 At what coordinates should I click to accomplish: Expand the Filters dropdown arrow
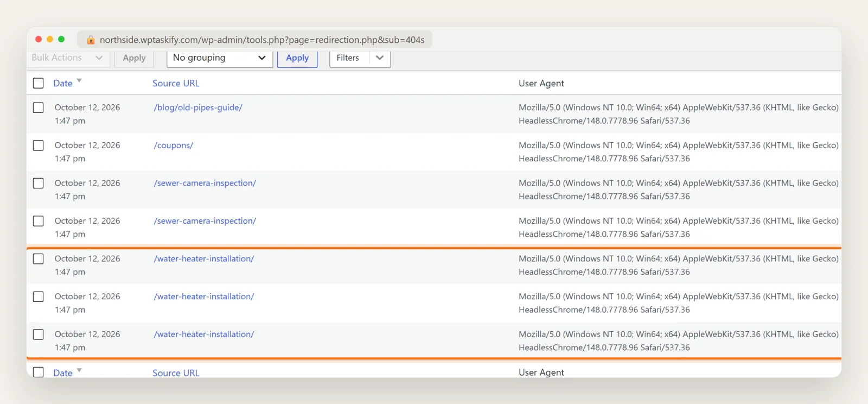380,58
